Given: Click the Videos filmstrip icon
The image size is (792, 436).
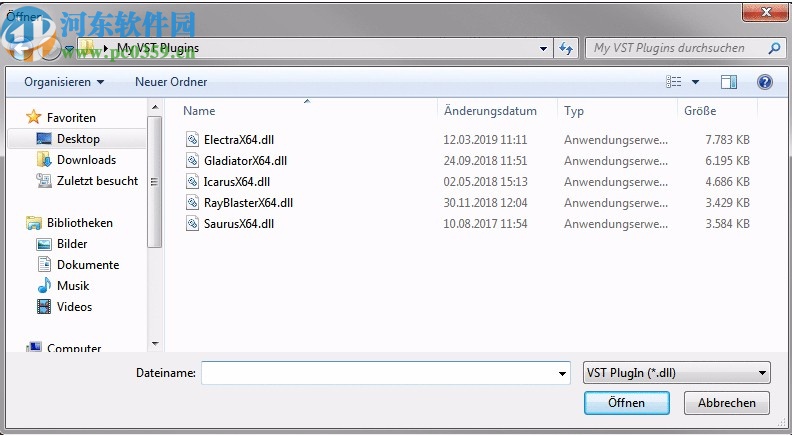Looking at the screenshot, I should tap(44, 307).
